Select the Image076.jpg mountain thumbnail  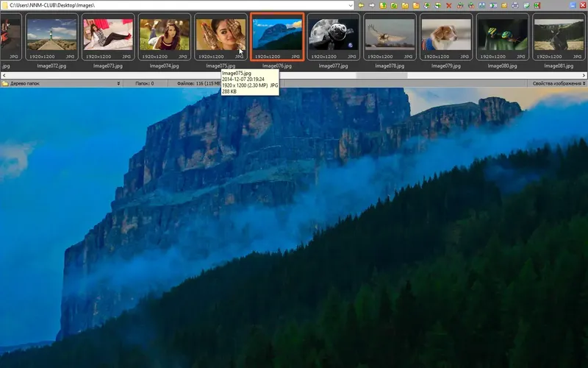[x=277, y=37]
